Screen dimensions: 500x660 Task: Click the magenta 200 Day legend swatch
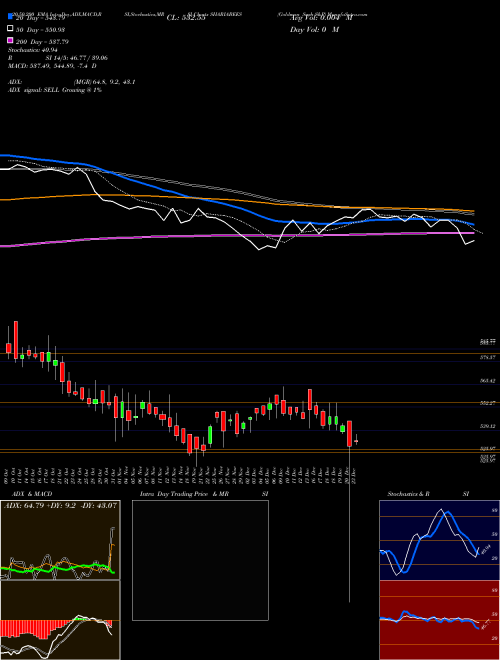point(11,41)
